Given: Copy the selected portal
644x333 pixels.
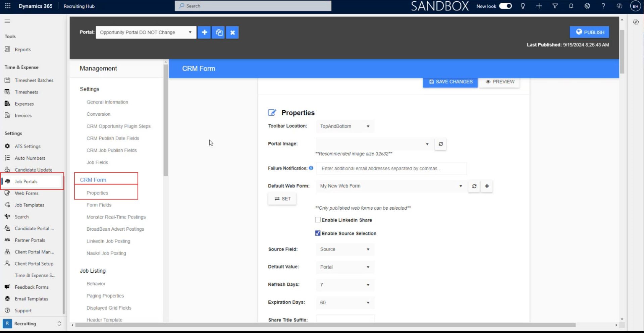Looking at the screenshot, I should point(218,33).
